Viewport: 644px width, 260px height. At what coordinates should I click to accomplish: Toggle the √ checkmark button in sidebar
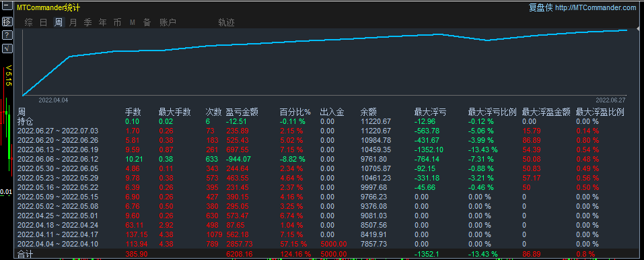pos(7,48)
